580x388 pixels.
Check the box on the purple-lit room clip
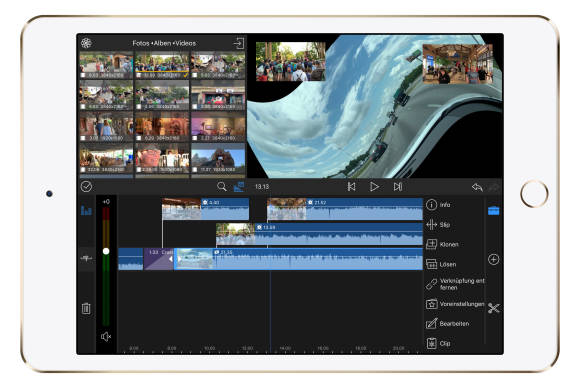[195, 138]
